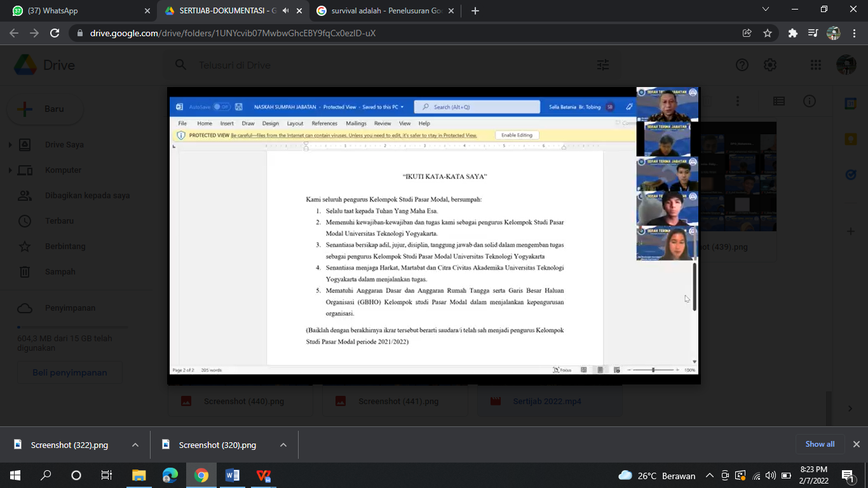This screenshot has width=868, height=488.
Task: Open options chevron for Screenshot (322).png download
Action: point(135,445)
